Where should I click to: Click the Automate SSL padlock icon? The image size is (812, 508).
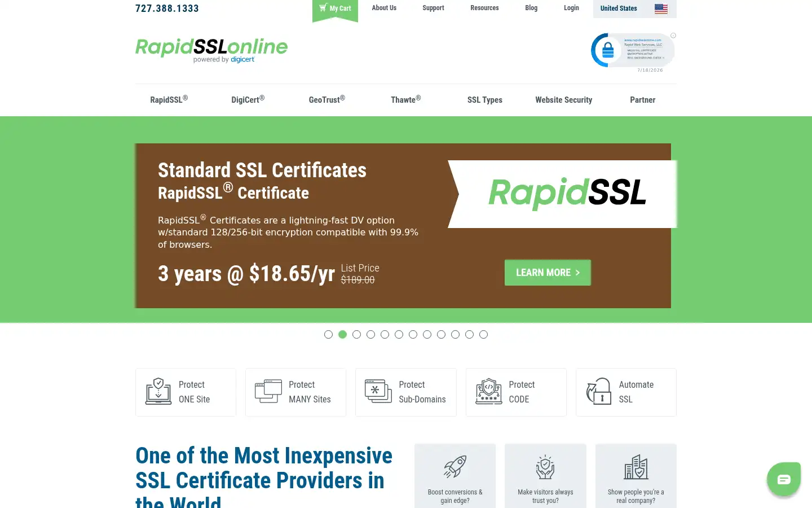pos(599,391)
